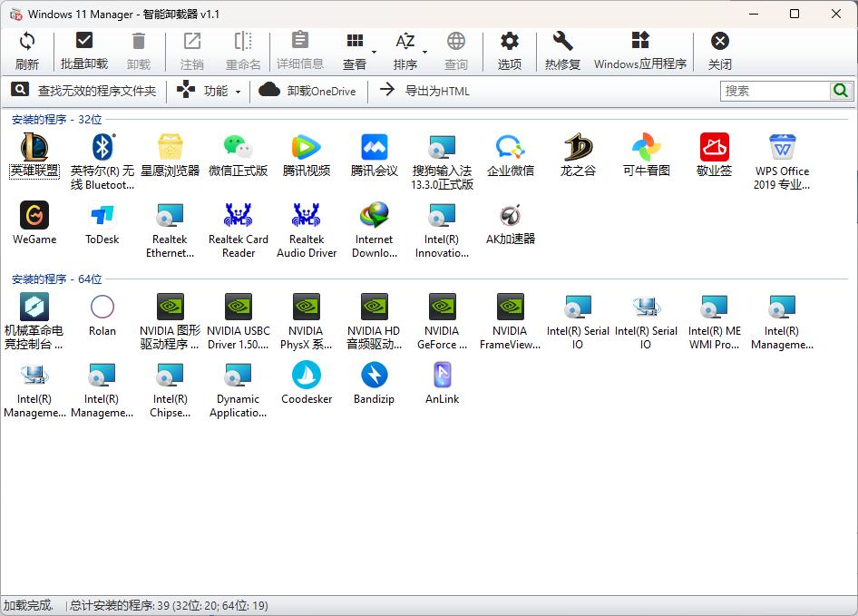The width and height of the screenshot is (858, 616).
Task: Click the green search magnifier button
Action: (841, 91)
